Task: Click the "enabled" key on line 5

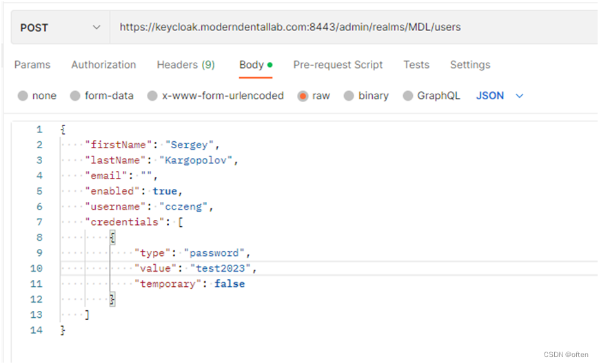Action: point(112,191)
